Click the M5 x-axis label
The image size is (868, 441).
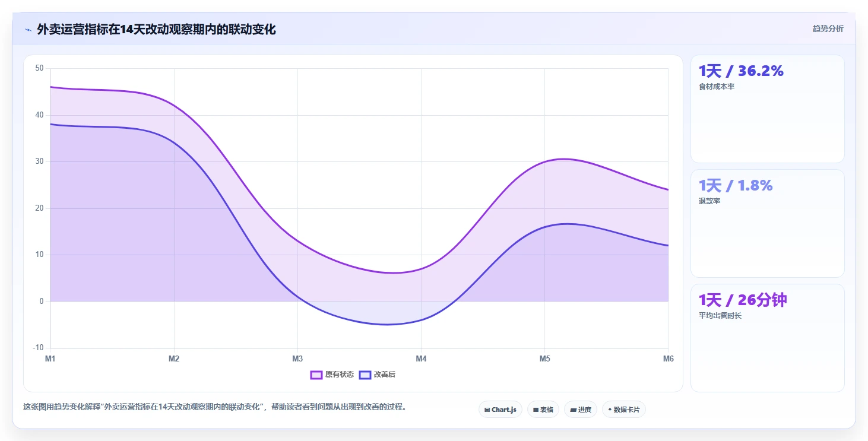[544, 358]
